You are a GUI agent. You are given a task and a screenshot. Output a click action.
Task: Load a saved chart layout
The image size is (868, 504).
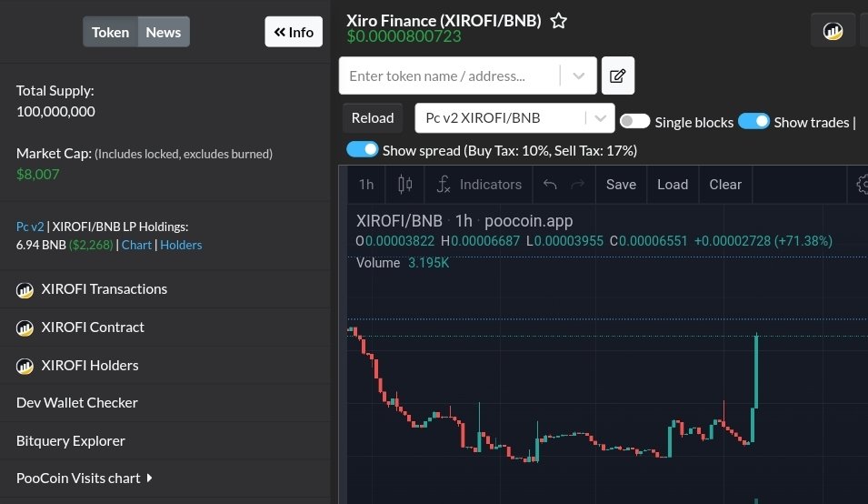(673, 185)
